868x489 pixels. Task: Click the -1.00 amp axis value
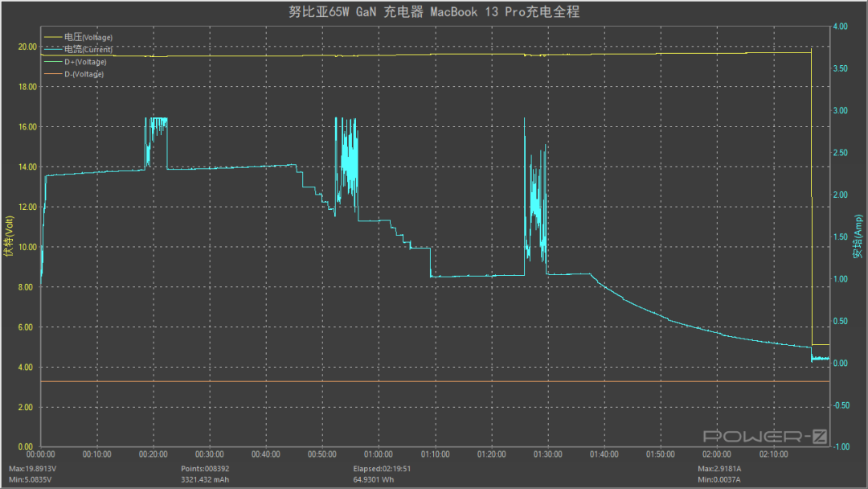point(841,447)
